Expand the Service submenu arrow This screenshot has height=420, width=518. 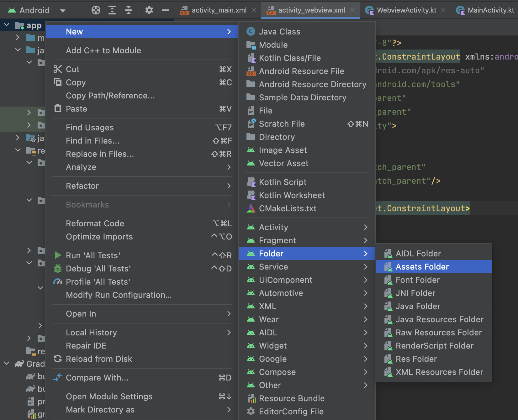coord(366,267)
